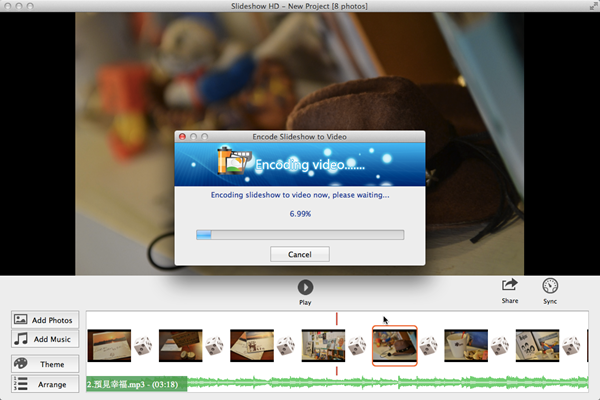Click the fullscreen arrows in title bar
The image size is (600, 400).
point(594,5)
